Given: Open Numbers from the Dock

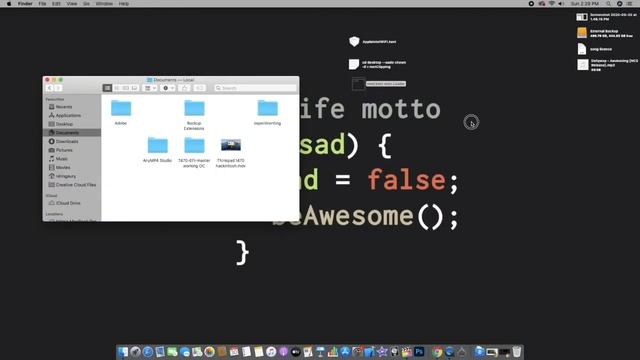Looking at the screenshot, I should pyautogui.click(x=333, y=352).
